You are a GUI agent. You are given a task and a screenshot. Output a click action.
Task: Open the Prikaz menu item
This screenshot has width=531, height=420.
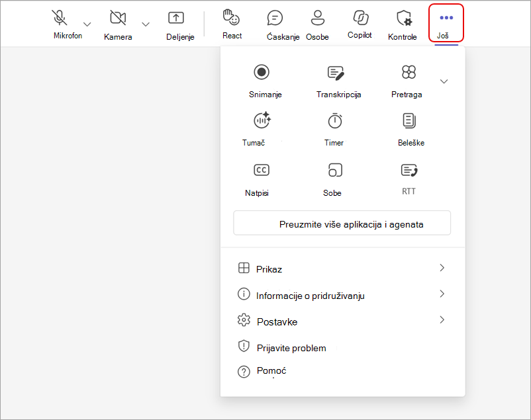342,269
